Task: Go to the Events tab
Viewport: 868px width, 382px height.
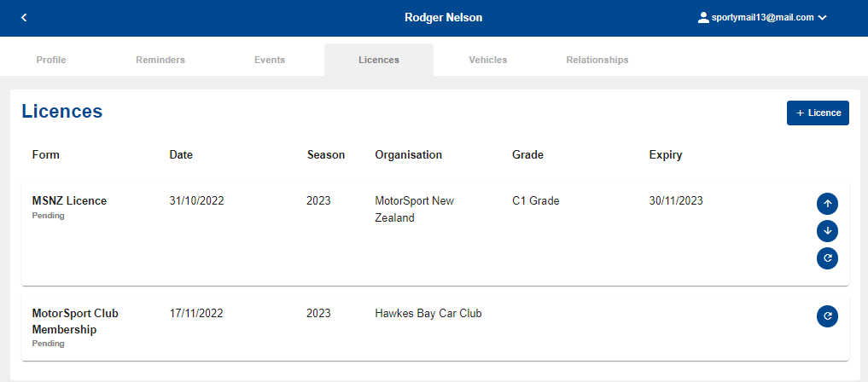Action: pyautogui.click(x=270, y=60)
